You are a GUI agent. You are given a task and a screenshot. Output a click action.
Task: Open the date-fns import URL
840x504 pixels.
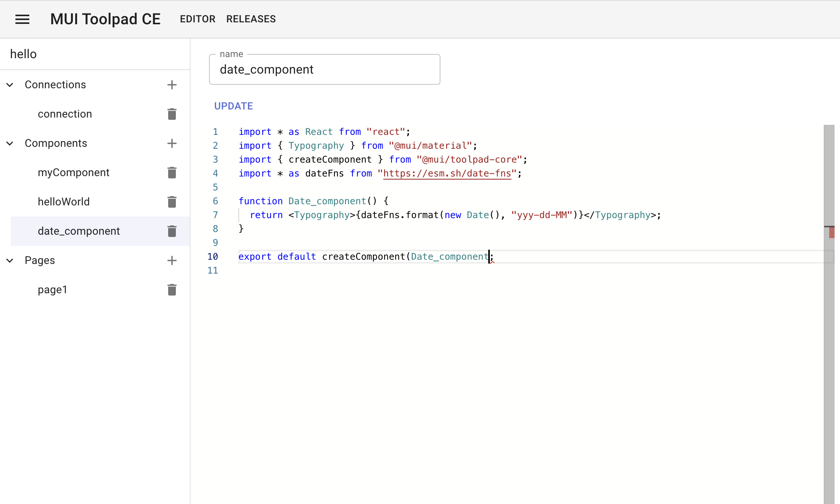[447, 173]
